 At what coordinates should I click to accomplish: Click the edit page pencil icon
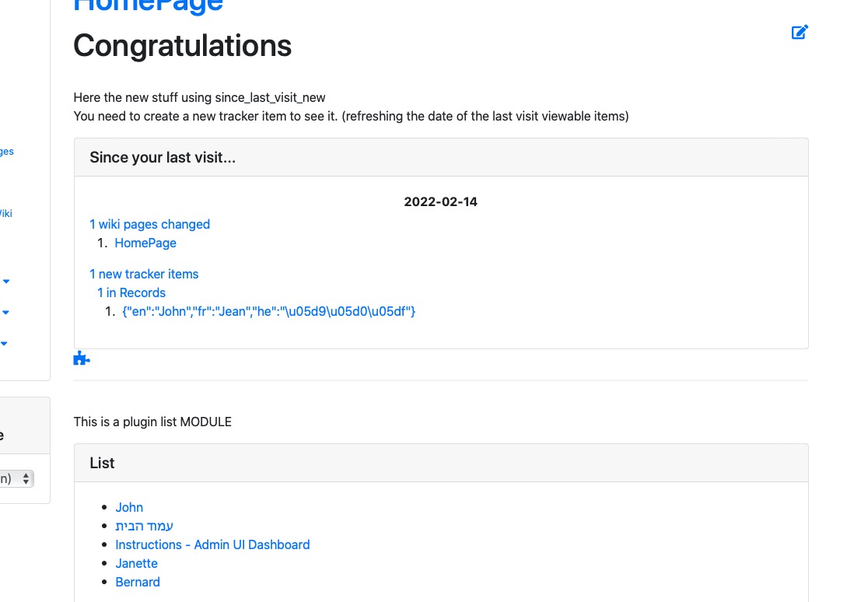(x=800, y=32)
